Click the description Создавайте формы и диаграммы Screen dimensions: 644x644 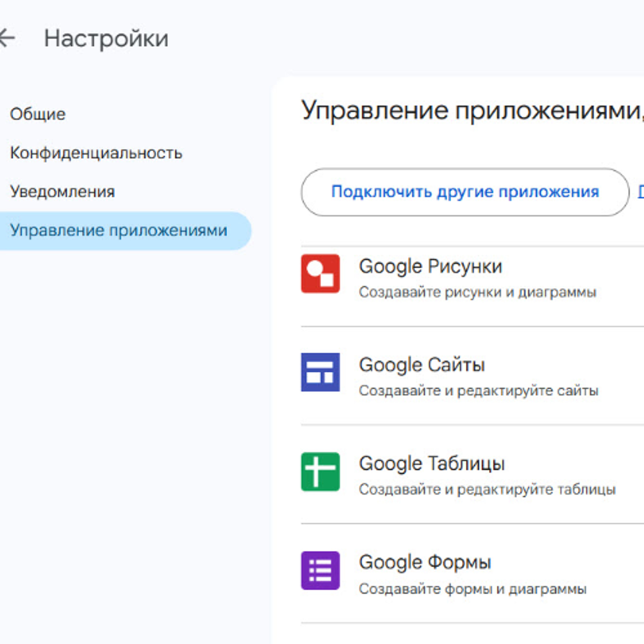pyautogui.click(x=473, y=589)
